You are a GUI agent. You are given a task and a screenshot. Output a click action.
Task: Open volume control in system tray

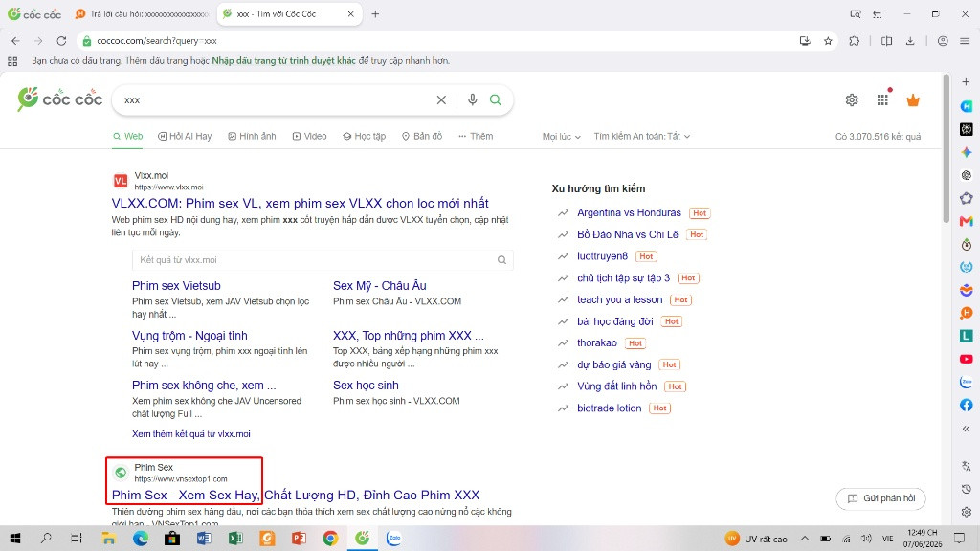point(866,539)
